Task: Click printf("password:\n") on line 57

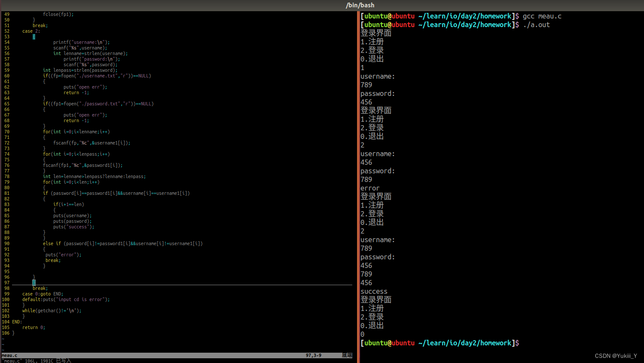Action: [x=92, y=59]
